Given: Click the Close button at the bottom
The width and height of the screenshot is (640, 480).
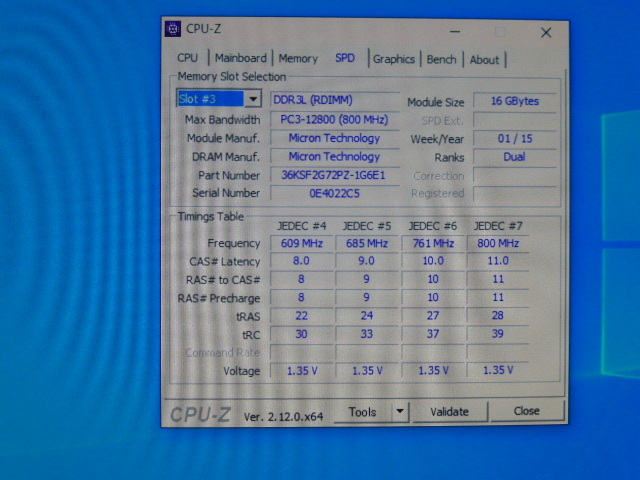Looking at the screenshot, I should click(526, 411).
